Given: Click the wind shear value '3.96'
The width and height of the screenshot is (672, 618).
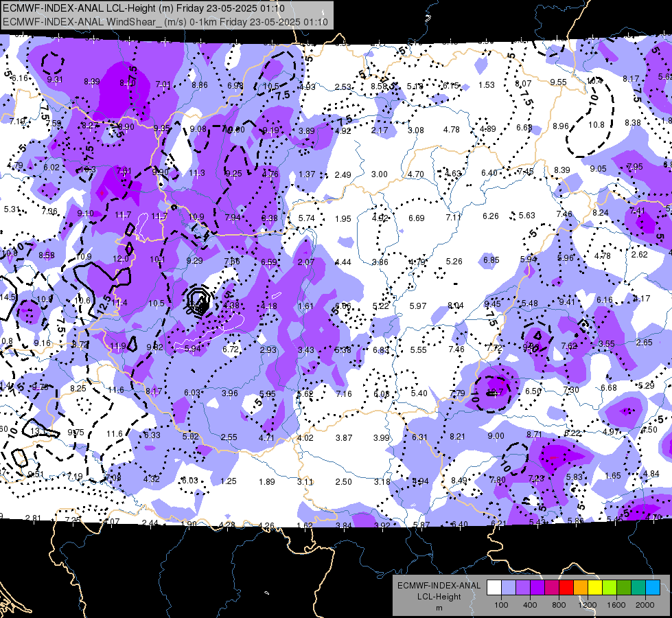Looking at the screenshot, I should [x=230, y=393].
